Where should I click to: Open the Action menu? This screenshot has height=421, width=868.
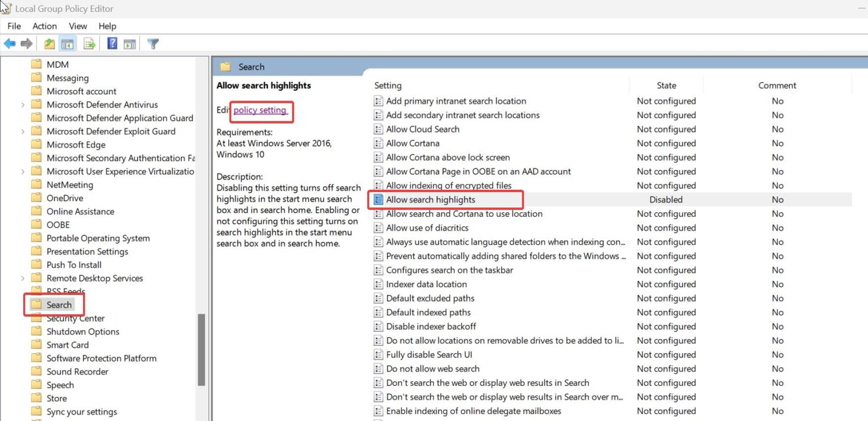coord(44,26)
